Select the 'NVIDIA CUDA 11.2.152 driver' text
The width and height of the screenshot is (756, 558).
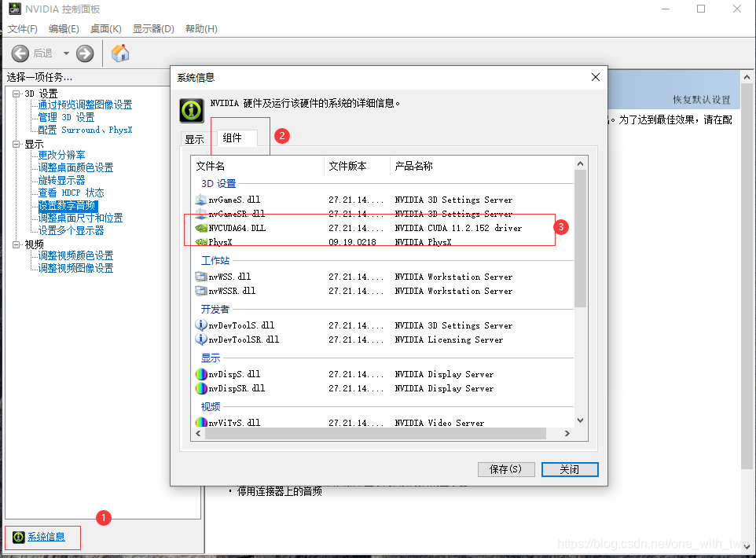[x=458, y=228]
